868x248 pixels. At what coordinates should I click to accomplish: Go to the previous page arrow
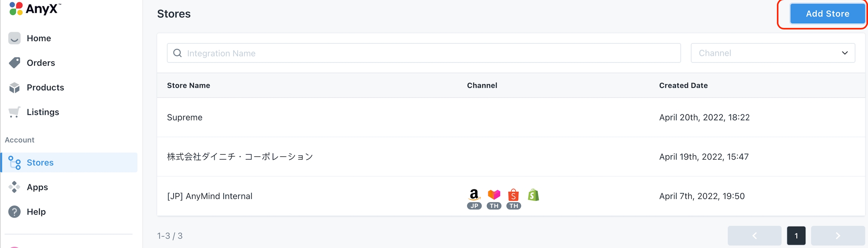[x=754, y=236]
